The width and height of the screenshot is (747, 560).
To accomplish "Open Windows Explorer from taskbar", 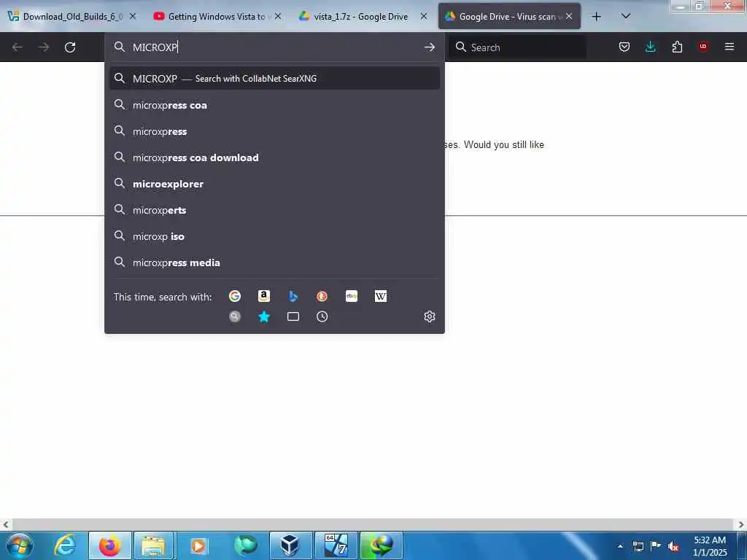I will click(154, 545).
